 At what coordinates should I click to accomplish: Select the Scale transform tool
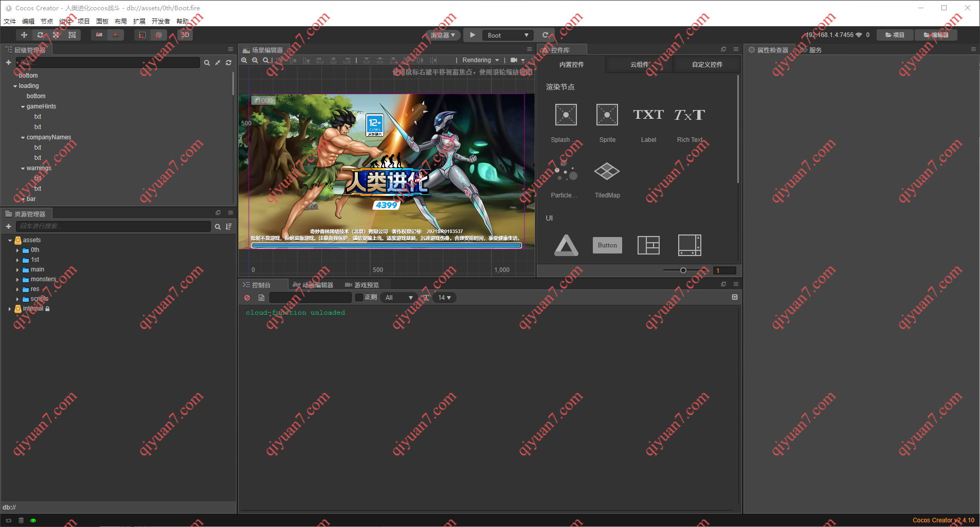click(x=56, y=35)
